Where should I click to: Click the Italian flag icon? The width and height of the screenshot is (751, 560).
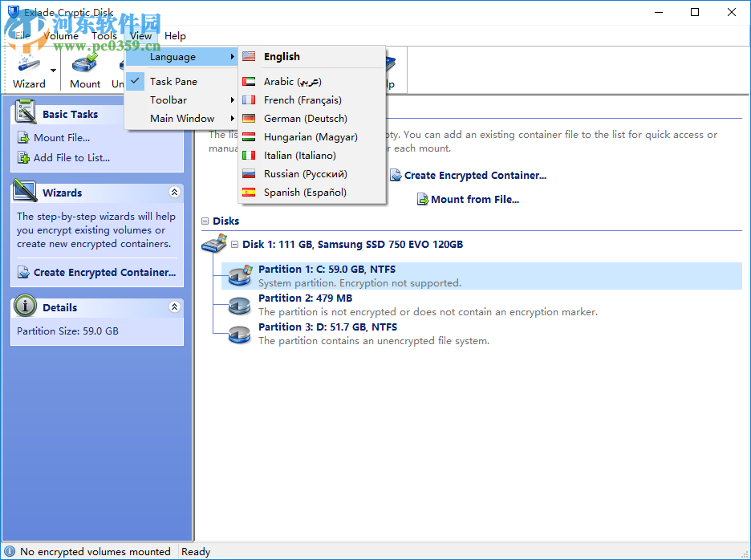point(249,155)
